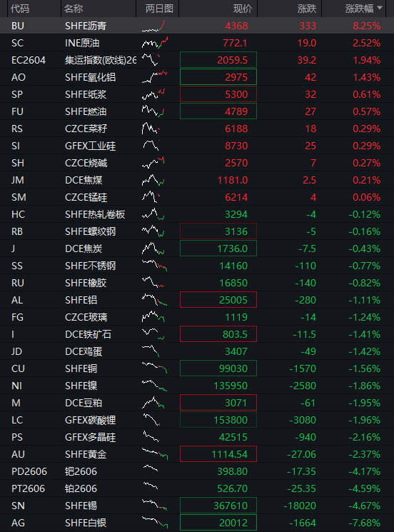394x532 pixels.
Task: Click the boxed price 2975
Action: coord(218,77)
